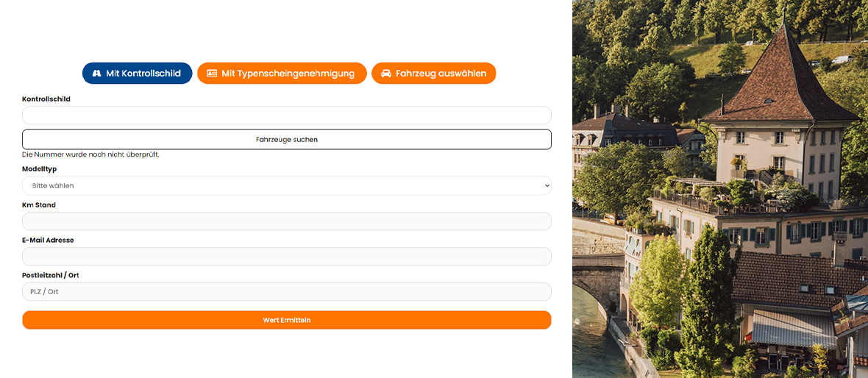Click the 'Nummer wurde noch nicht überprüft' message

(90, 154)
